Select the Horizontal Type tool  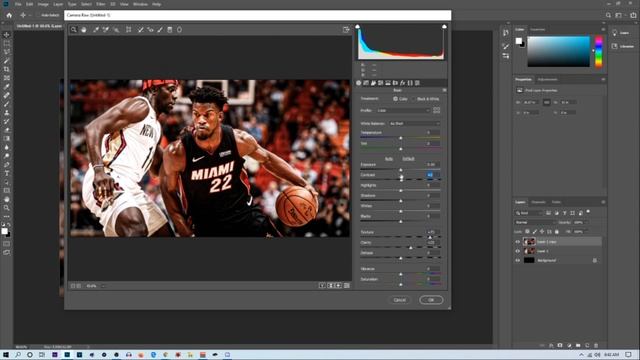7,173
